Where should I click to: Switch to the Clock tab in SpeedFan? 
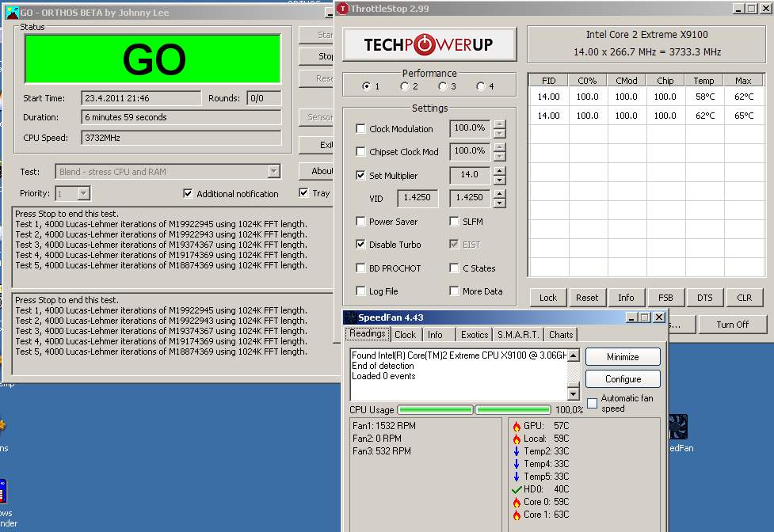406,335
